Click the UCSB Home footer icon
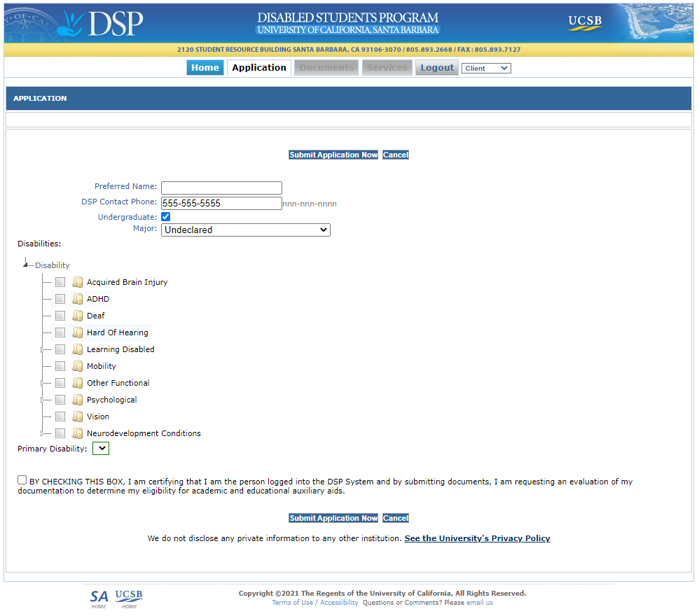Image resolution: width=699 pixels, height=616 pixels. (x=129, y=598)
